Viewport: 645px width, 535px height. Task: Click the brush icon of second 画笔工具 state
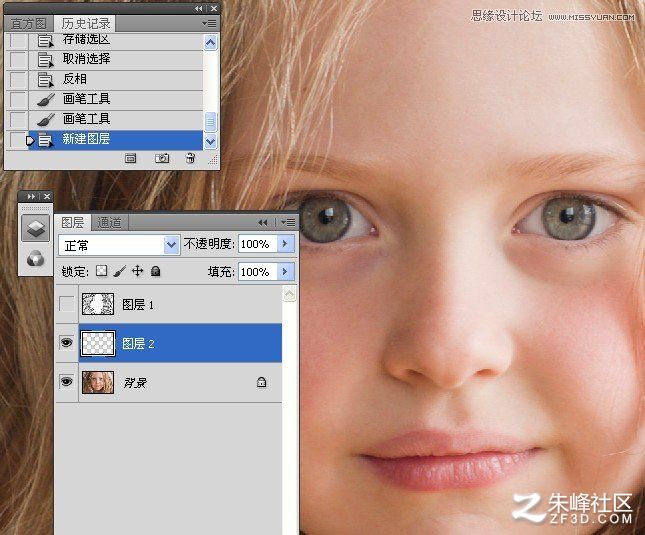pos(45,120)
